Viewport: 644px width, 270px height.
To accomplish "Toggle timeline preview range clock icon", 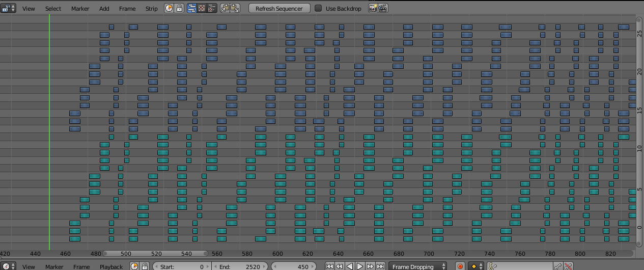I will click(x=134, y=266).
